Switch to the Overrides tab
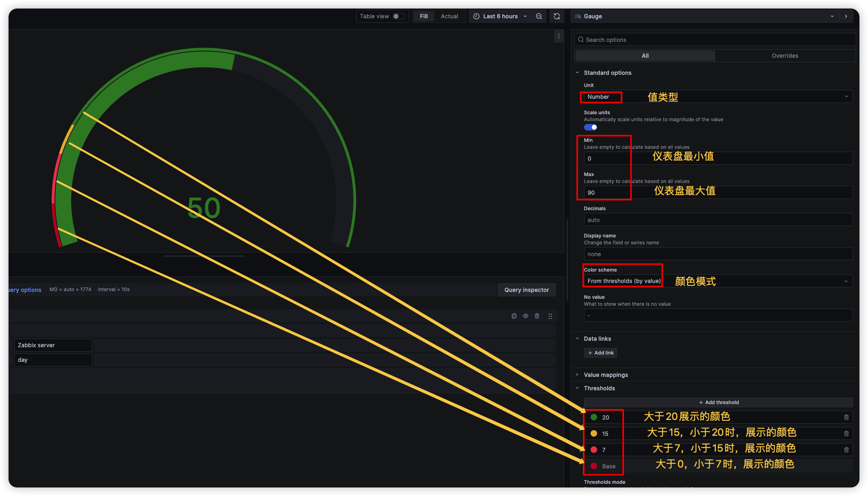This screenshot has height=496, width=868. coord(785,56)
